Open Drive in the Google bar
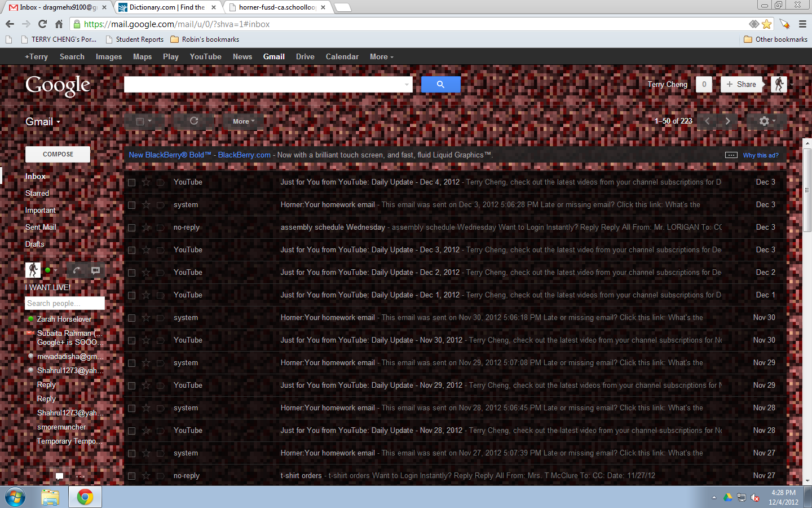The image size is (812, 508). (305, 57)
